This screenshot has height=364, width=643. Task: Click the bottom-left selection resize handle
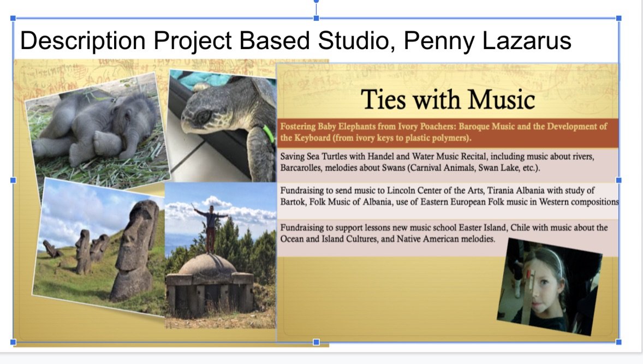tap(13, 342)
